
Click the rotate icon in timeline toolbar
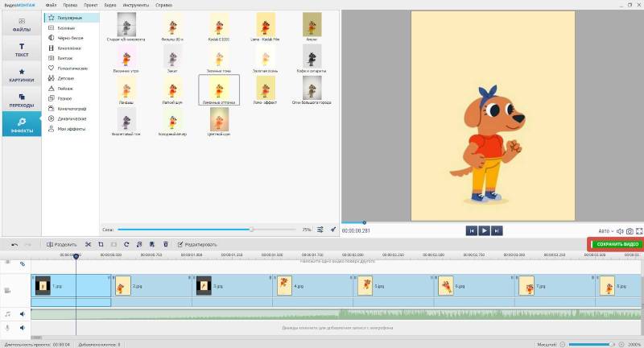[126, 244]
